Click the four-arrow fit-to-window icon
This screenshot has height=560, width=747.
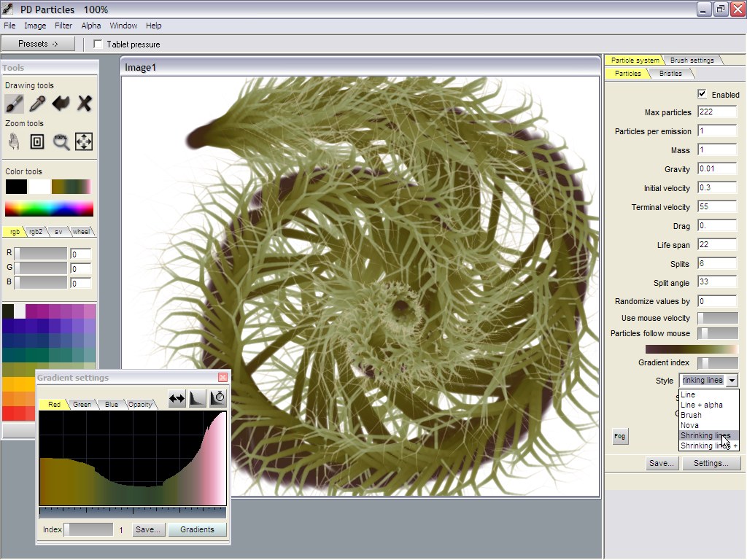point(84,141)
